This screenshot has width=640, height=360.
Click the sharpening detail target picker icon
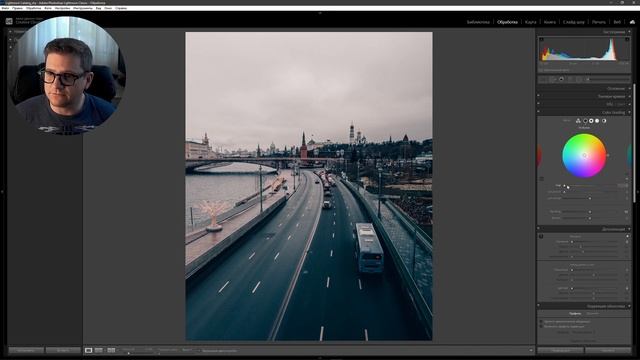(541, 236)
